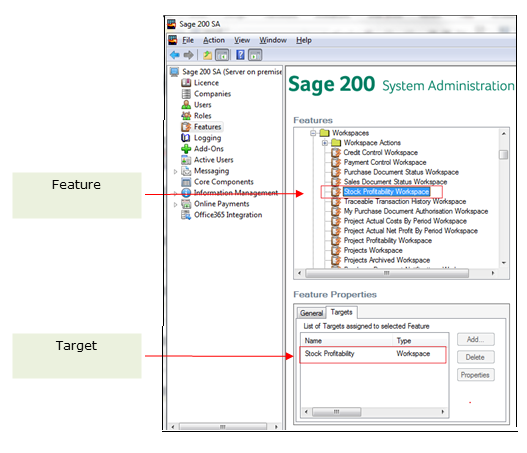Click the Up one level folder icon
527x453 pixels.
[207, 55]
